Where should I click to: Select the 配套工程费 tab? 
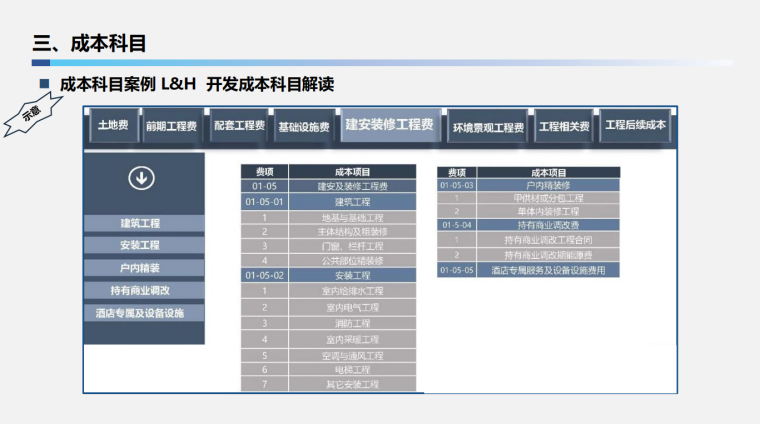pos(239,126)
